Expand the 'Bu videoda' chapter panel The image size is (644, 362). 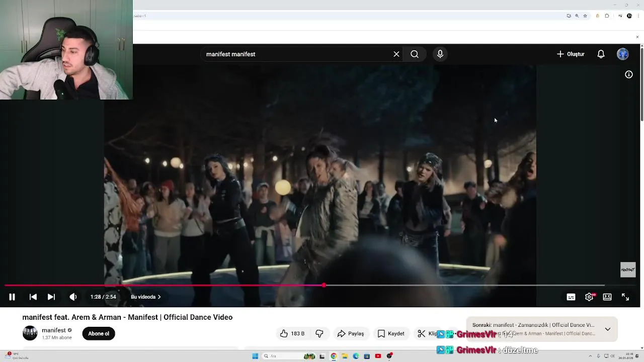146,297
